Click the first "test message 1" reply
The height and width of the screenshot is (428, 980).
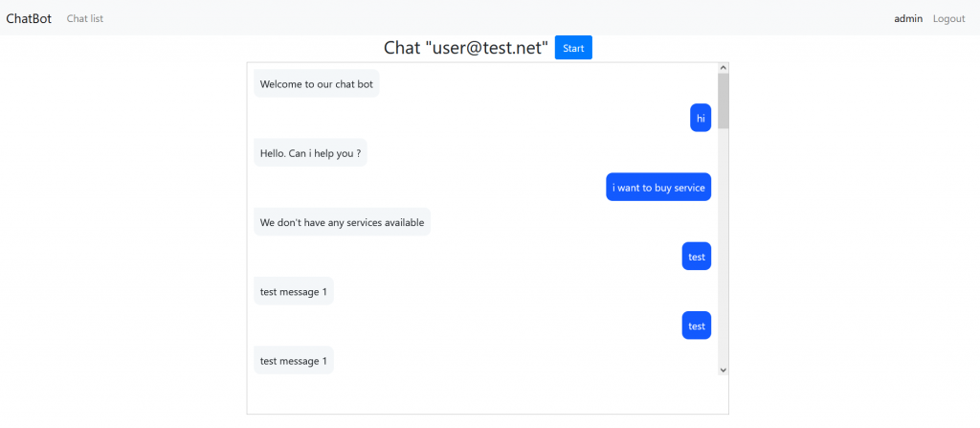click(x=294, y=291)
